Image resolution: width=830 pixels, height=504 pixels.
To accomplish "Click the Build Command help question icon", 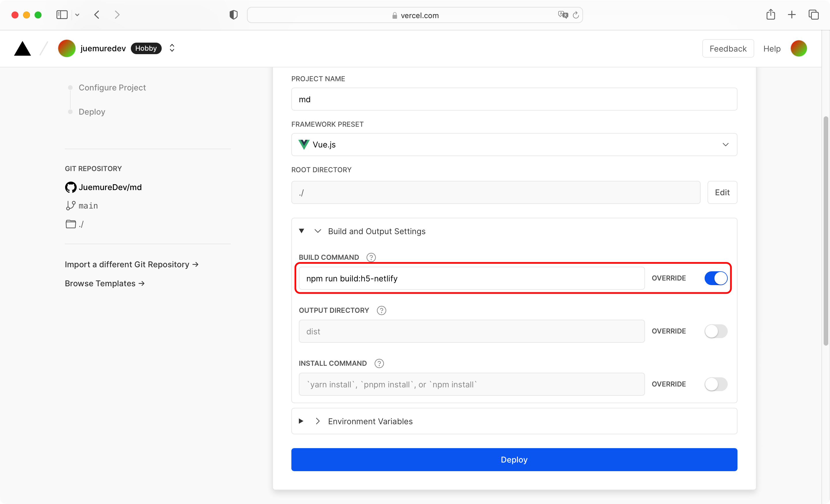I will coord(371,257).
